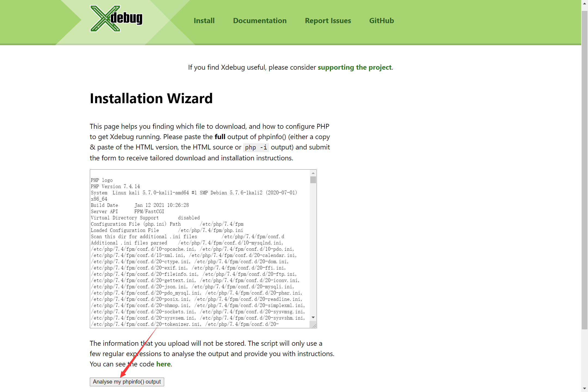Click the page scrollbar's up arrow
The image size is (588, 392).
(x=584, y=3)
